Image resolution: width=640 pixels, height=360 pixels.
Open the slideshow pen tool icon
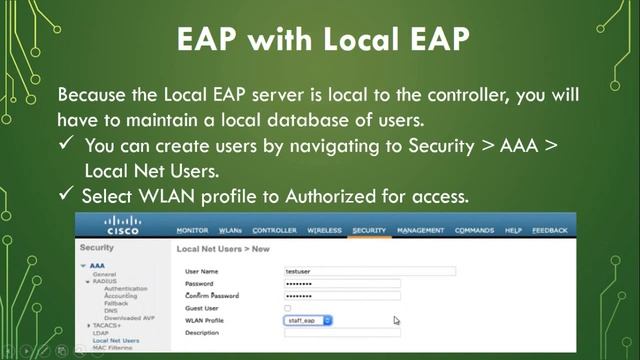[x=44, y=351]
